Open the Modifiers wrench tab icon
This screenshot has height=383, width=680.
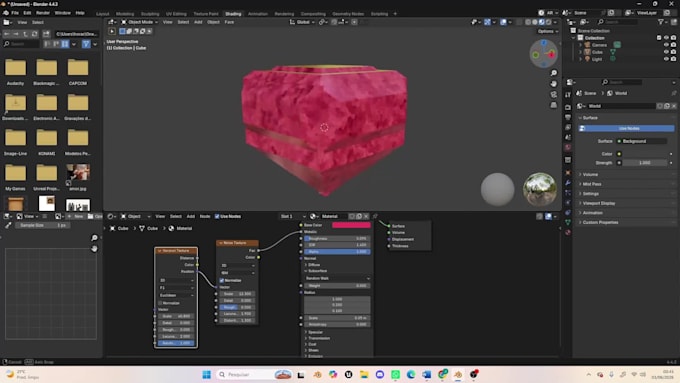pos(568,183)
